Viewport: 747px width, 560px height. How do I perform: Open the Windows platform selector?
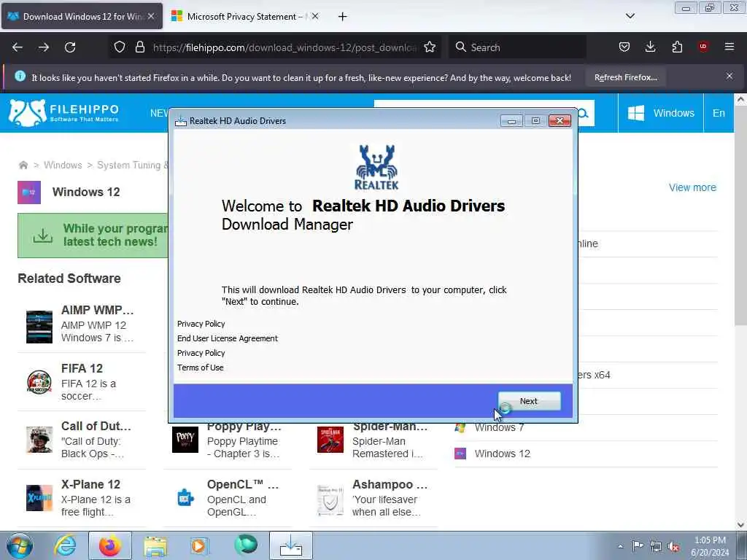(x=661, y=113)
